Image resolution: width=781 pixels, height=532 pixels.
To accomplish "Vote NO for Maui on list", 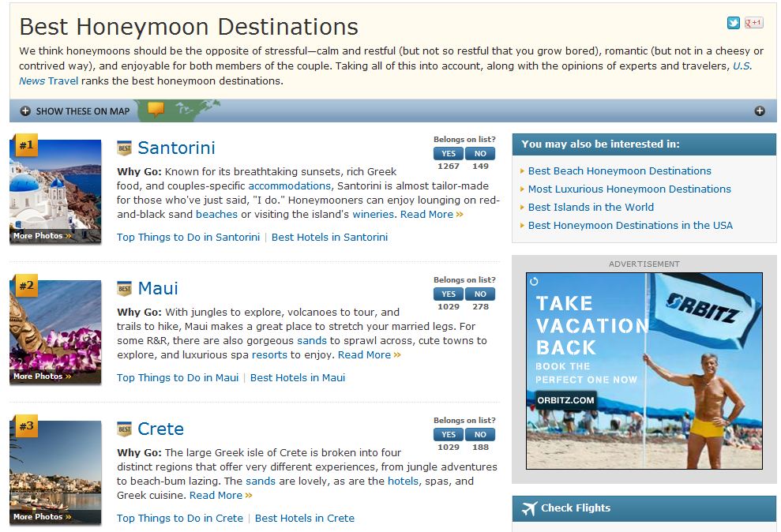I will click(x=480, y=294).
